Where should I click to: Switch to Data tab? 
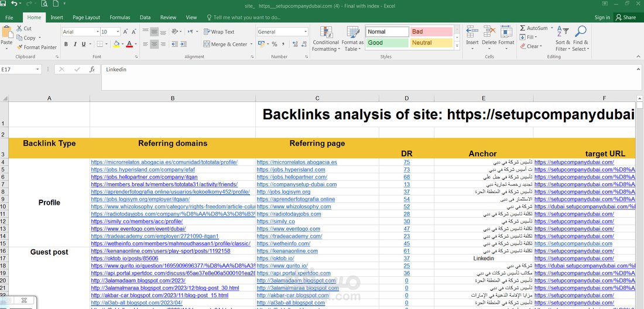[145, 18]
